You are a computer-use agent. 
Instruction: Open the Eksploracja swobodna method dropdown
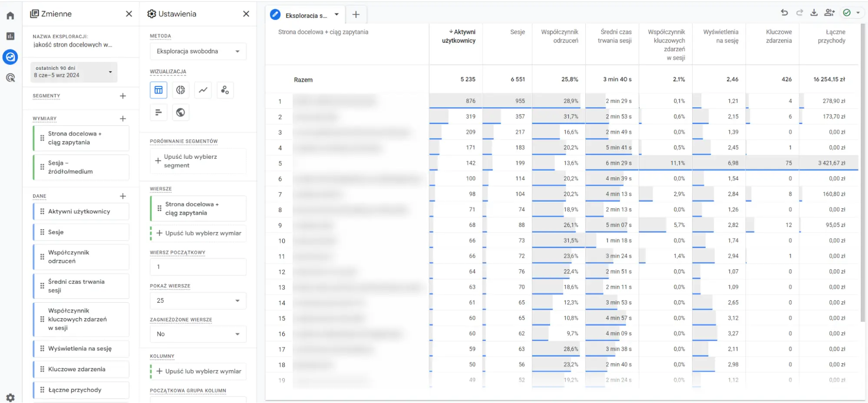point(198,51)
